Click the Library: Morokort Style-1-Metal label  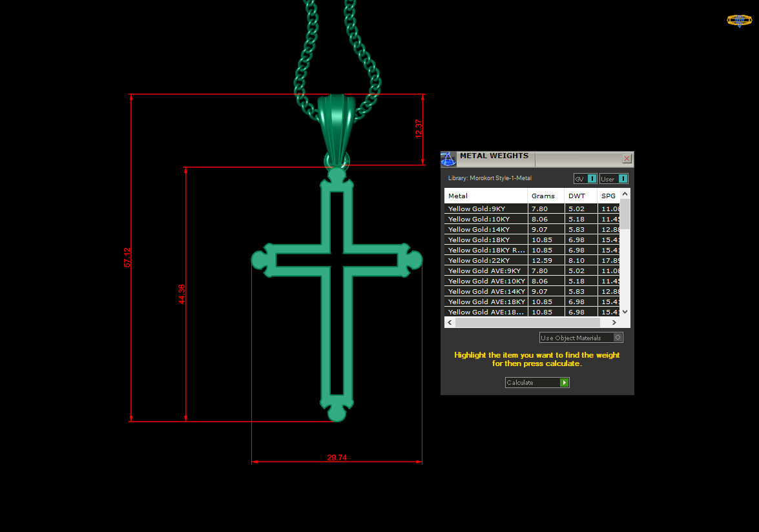[x=490, y=178]
